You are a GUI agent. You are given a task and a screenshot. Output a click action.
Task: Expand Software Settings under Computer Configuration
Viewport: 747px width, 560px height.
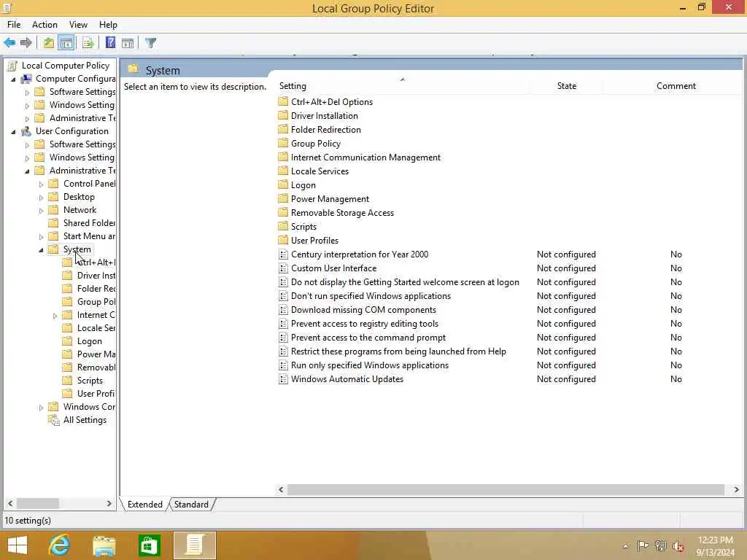tap(27, 92)
